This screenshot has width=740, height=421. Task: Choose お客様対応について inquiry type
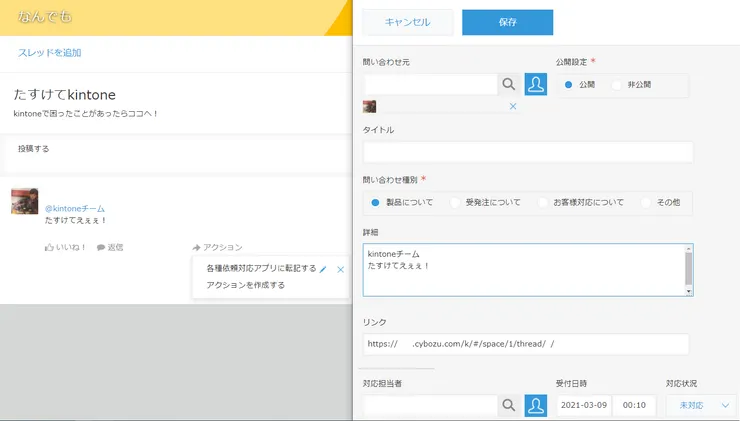pyautogui.click(x=543, y=202)
